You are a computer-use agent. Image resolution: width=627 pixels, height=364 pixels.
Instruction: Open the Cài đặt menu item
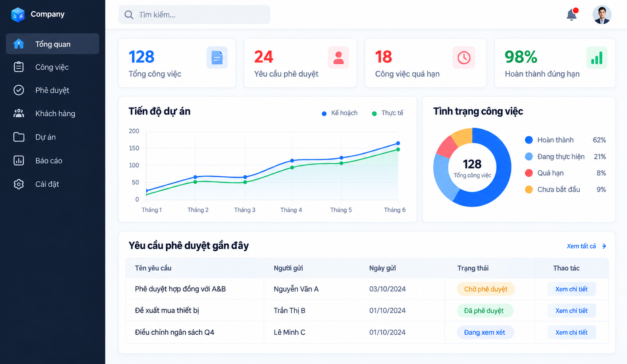pos(53,184)
